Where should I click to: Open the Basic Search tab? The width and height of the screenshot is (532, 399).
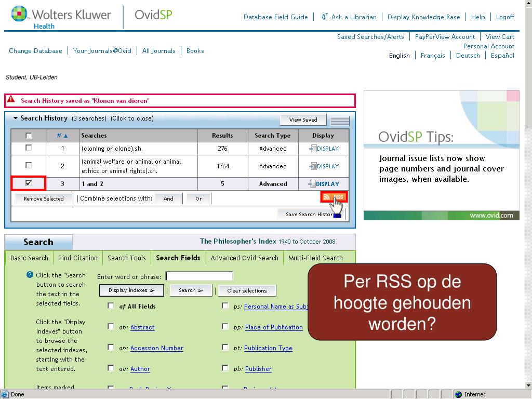click(29, 258)
